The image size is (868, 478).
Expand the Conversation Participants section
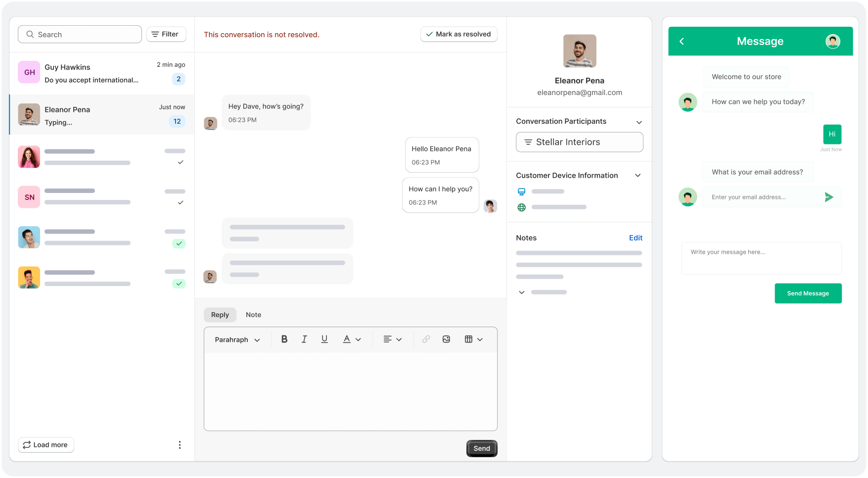click(639, 122)
